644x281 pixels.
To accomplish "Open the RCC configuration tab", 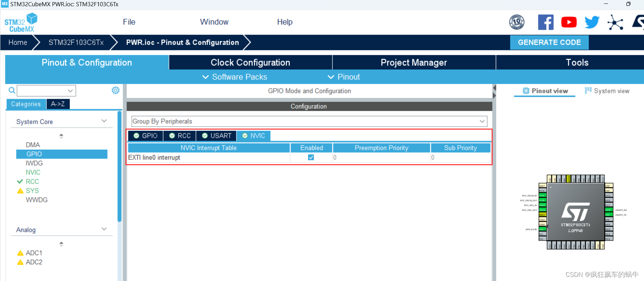I will coord(180,136).
